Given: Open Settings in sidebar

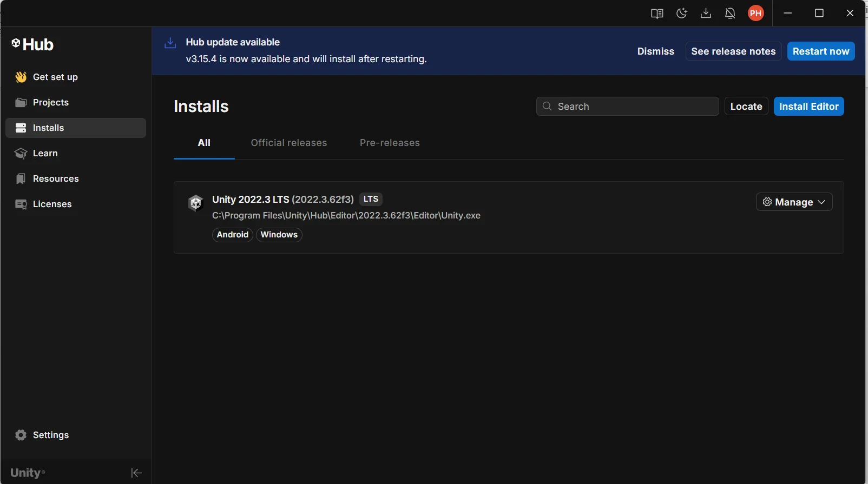Looking at the screenshot, I should tap(76, 435).
